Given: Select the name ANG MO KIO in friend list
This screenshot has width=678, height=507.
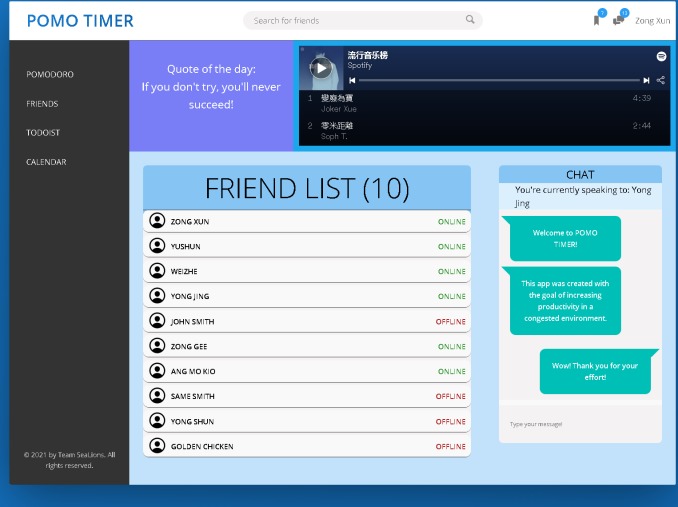Looking at the screenshot, I should click(x=193, y=372).
